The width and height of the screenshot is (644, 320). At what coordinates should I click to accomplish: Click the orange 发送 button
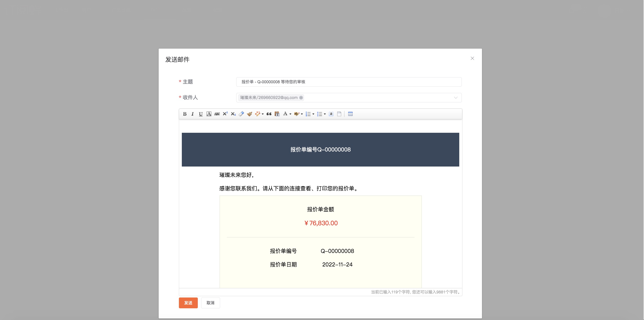[188, 303]
